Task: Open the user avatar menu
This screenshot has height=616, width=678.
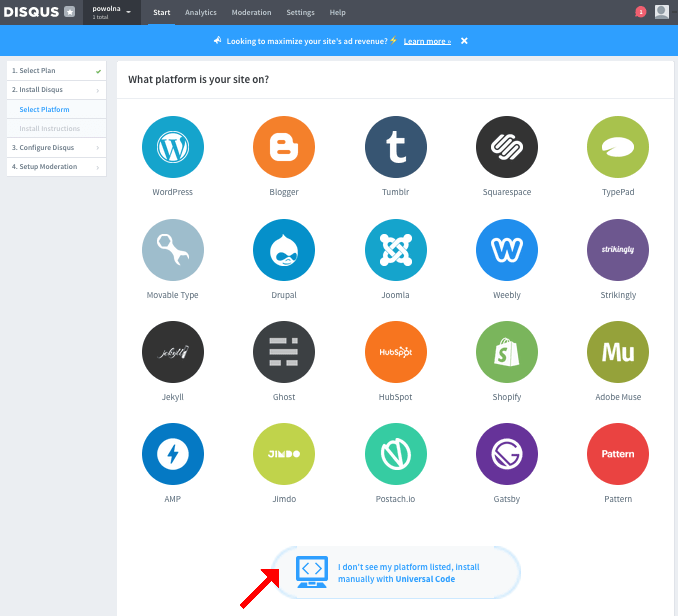Action: click(662, 12)
